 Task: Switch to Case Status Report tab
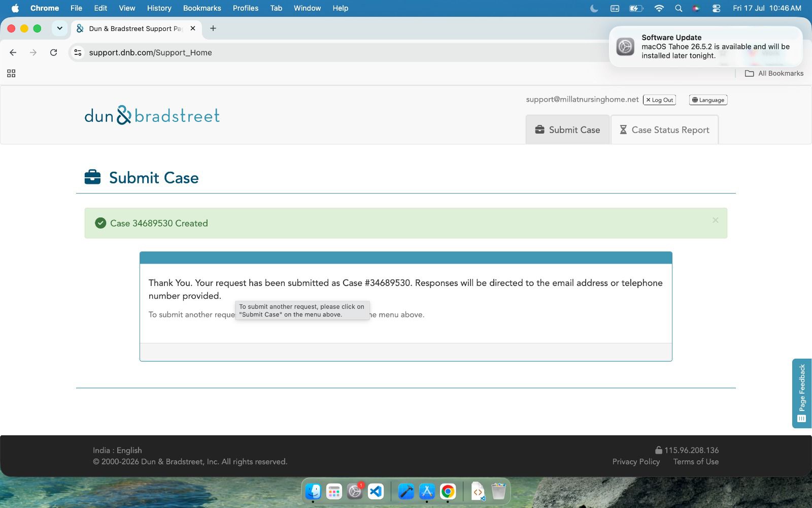click(x=664, y=130)
